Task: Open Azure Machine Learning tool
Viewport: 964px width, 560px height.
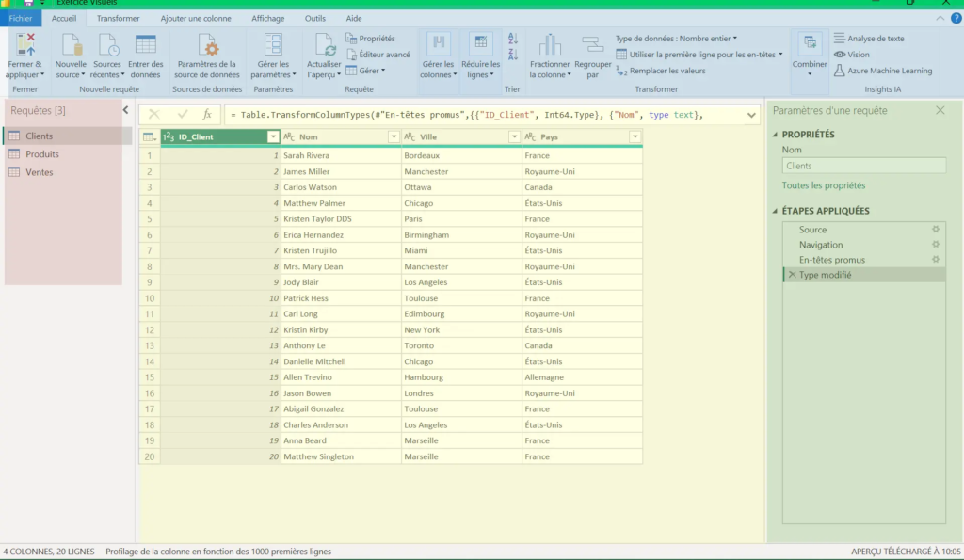Action: (x=882, y=71)
